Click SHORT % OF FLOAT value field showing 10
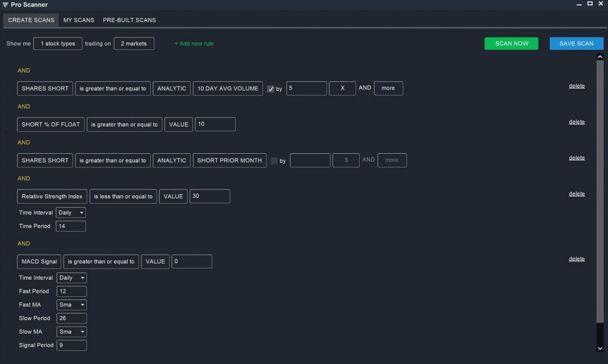 tap(215, 124)
